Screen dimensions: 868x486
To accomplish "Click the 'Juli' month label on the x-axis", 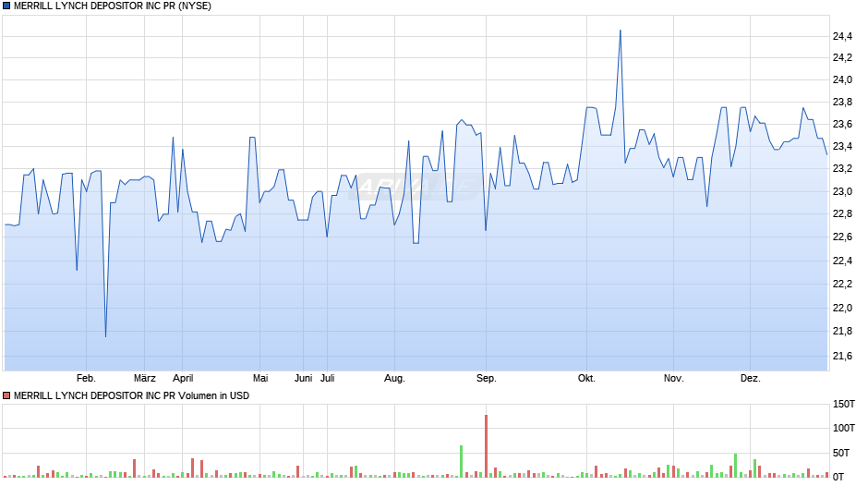I will click(328, 379).
